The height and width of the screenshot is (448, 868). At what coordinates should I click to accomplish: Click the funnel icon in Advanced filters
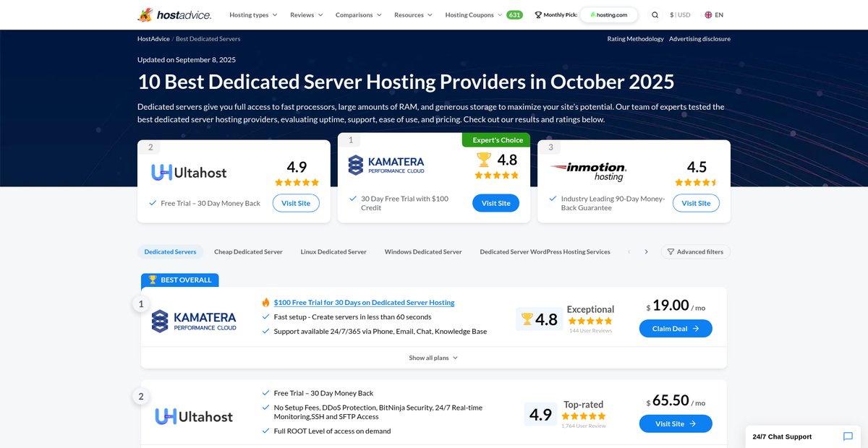pos(671,251)
